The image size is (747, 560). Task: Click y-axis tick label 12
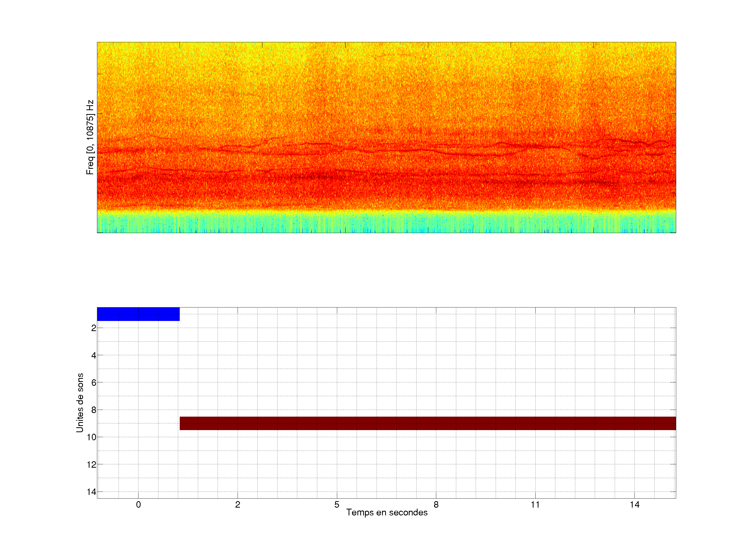[92, 465]
